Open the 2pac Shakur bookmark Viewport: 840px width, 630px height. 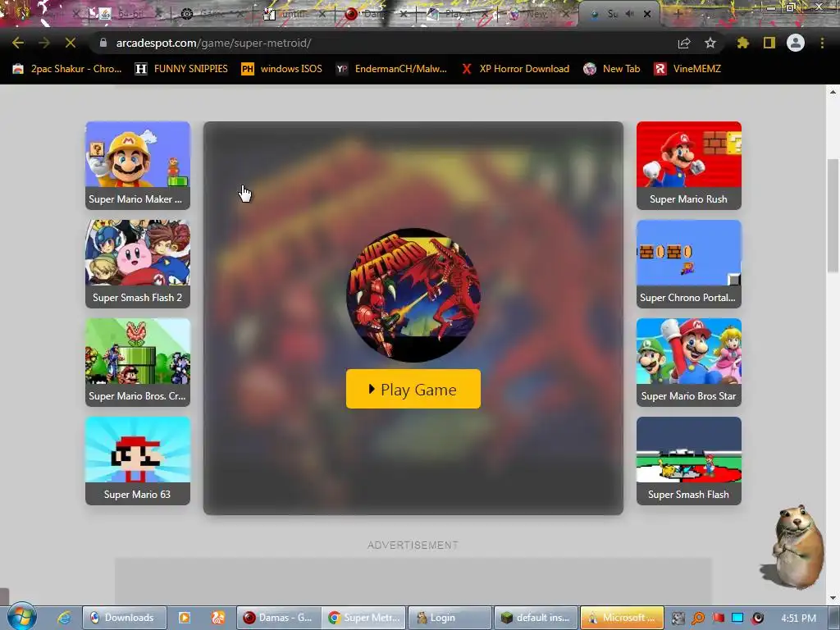[x=67, y=69]
